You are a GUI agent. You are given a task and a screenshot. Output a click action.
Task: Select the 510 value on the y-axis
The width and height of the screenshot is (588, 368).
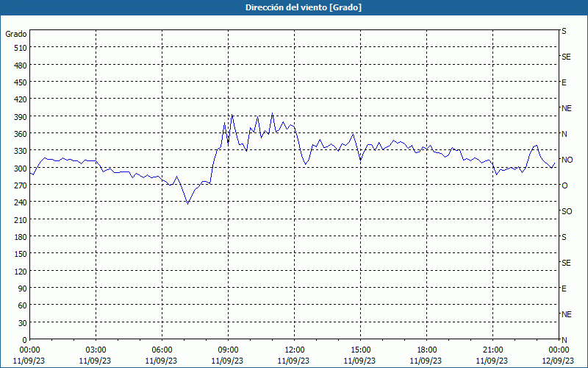coord(21,48)
